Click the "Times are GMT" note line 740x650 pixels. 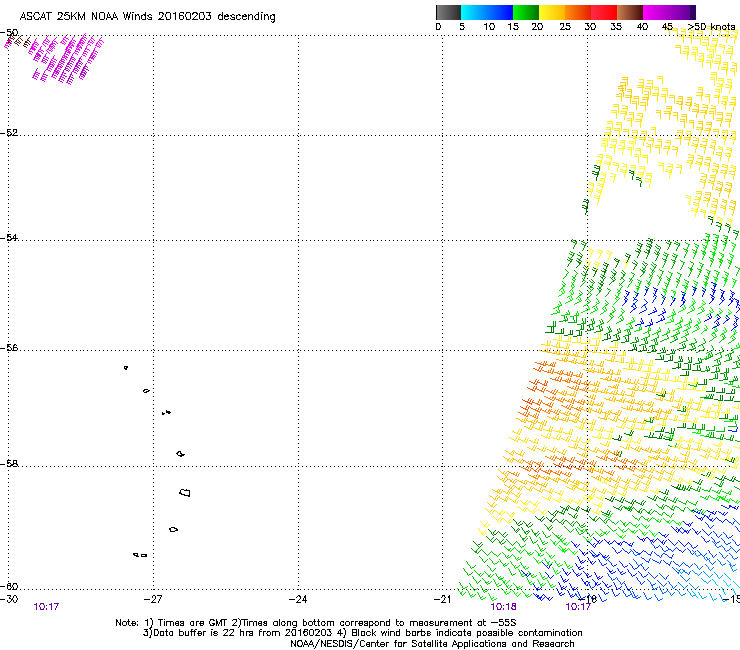(316, 623)
